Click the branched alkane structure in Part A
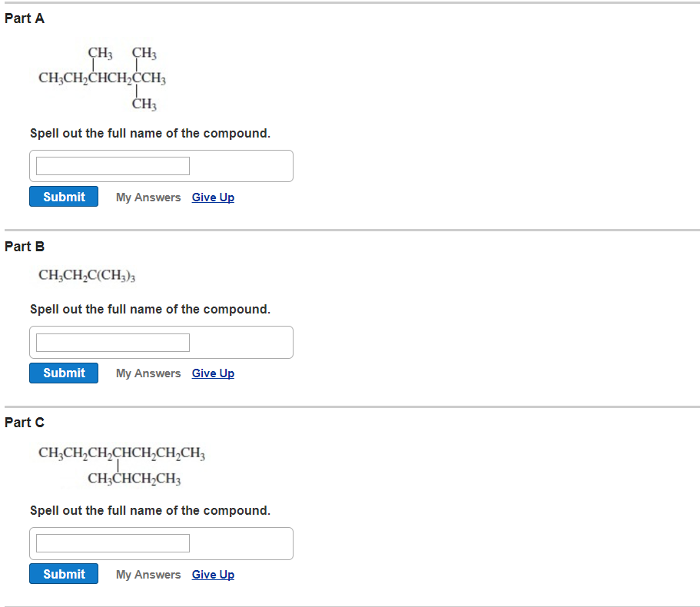 coord(100,77)
